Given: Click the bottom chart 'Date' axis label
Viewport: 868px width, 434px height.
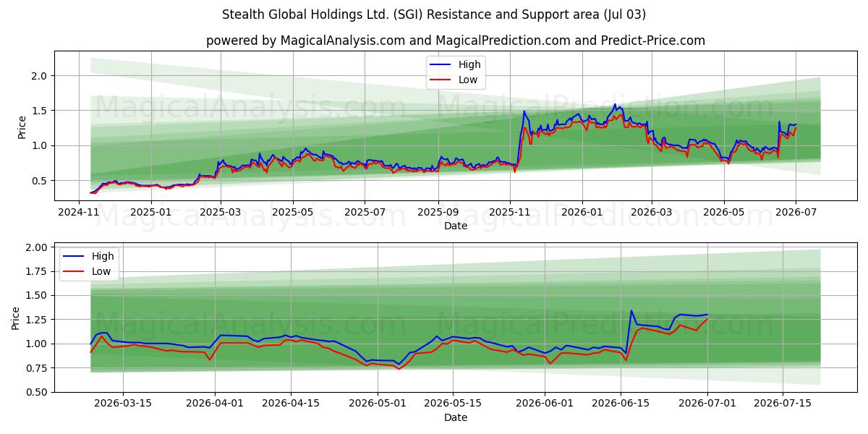Looking at the screenshot, I should point(456,417).
